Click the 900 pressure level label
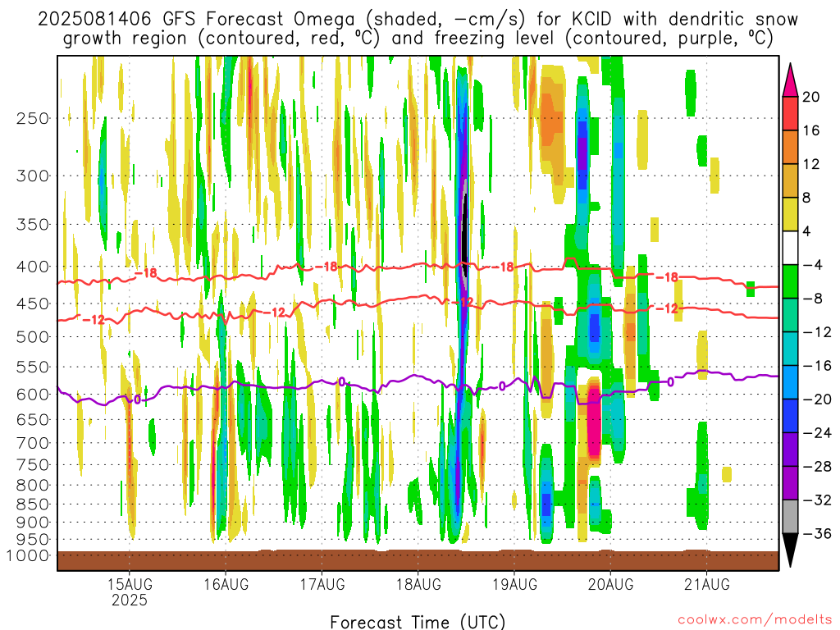 (x=33, y=523)
